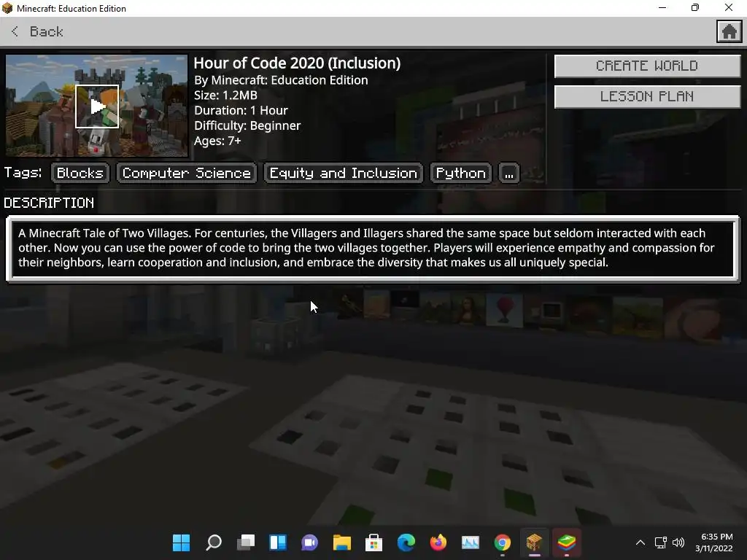Screen dimensions: 747x560
Task: Go to the Minecraft home screen icon
Action: tap(729, 31)
